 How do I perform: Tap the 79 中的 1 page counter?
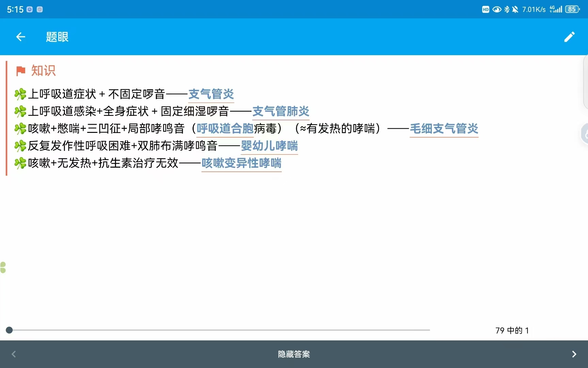point(512,331)
